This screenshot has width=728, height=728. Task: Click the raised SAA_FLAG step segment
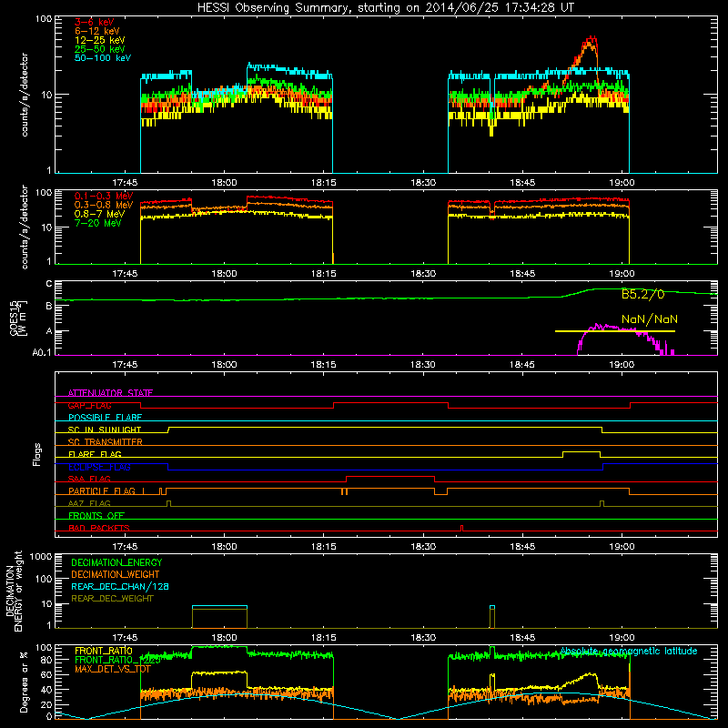pyautogui.click(x=390, y=476)
